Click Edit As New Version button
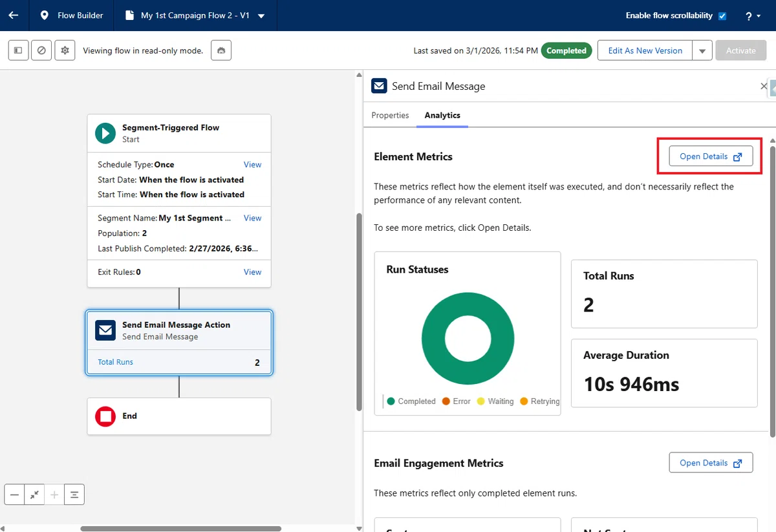This screenshot has width=776, height=532. [645, 50]
